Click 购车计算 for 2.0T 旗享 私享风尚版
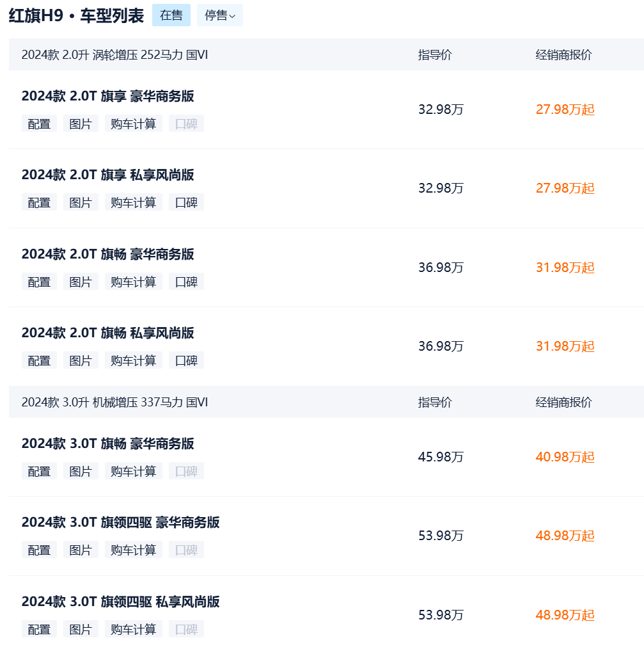Image resolution: width=644 pixels, height=647 pixels. click(133, 203)
